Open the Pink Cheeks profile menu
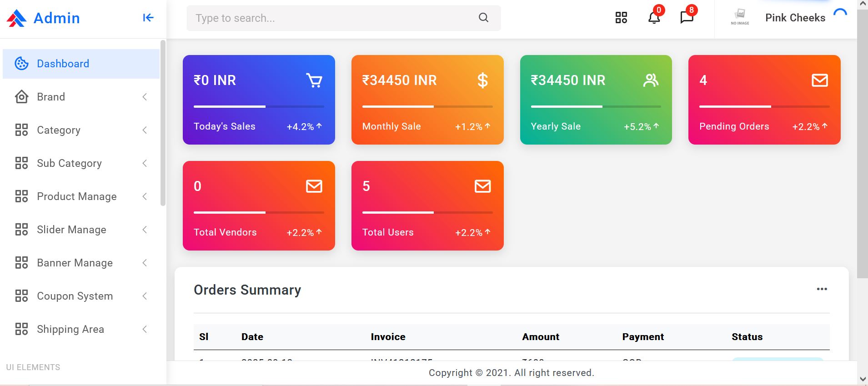The height and width of the screenshot is (386, 868). (x=795, y=18)
